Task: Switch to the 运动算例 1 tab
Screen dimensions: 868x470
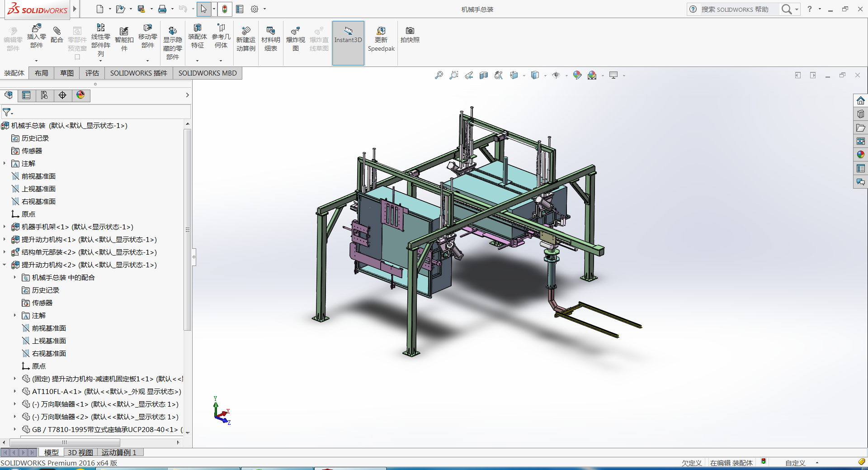Action: click(x=119, y=452)
